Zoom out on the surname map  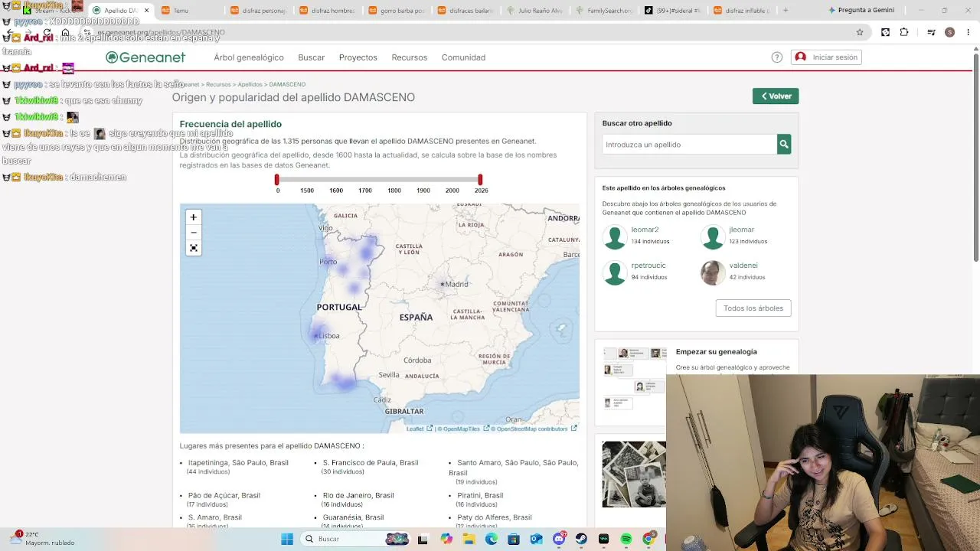194,233
